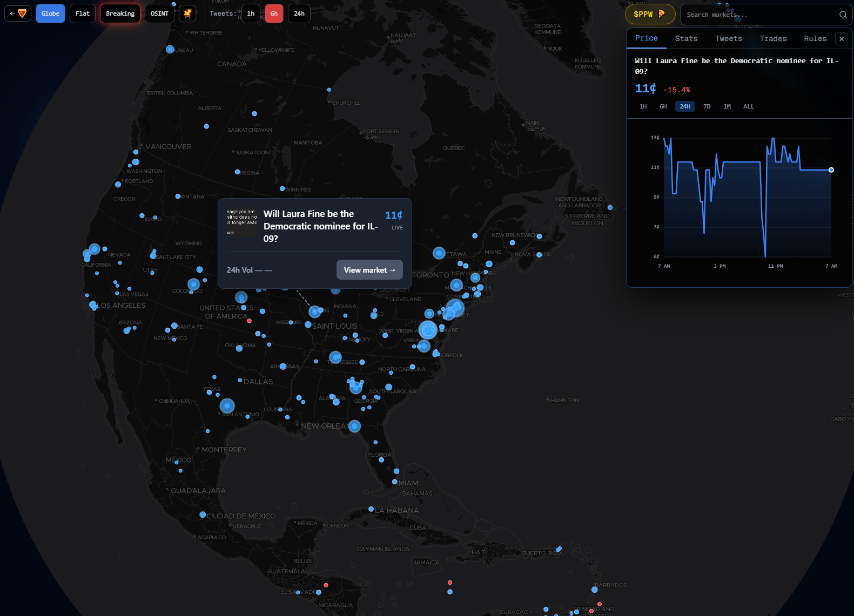Click the market thumbnail image in popup

[x=241, y=222]
